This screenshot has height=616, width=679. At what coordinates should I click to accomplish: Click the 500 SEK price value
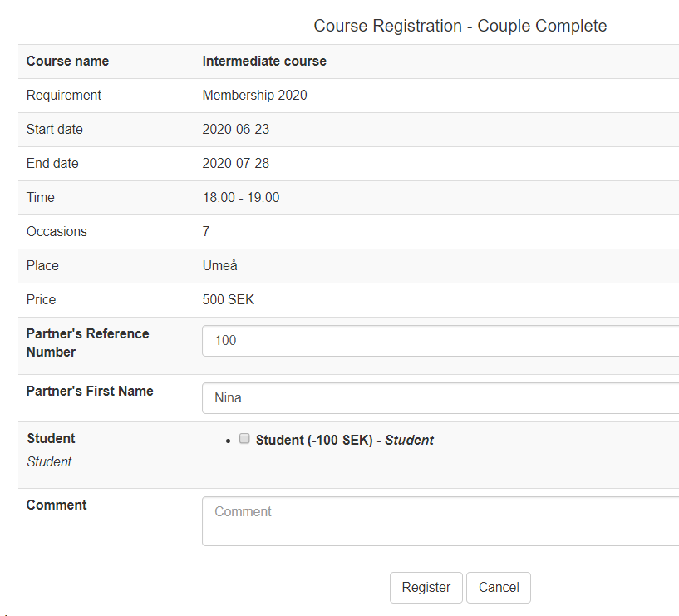[228, 300]
